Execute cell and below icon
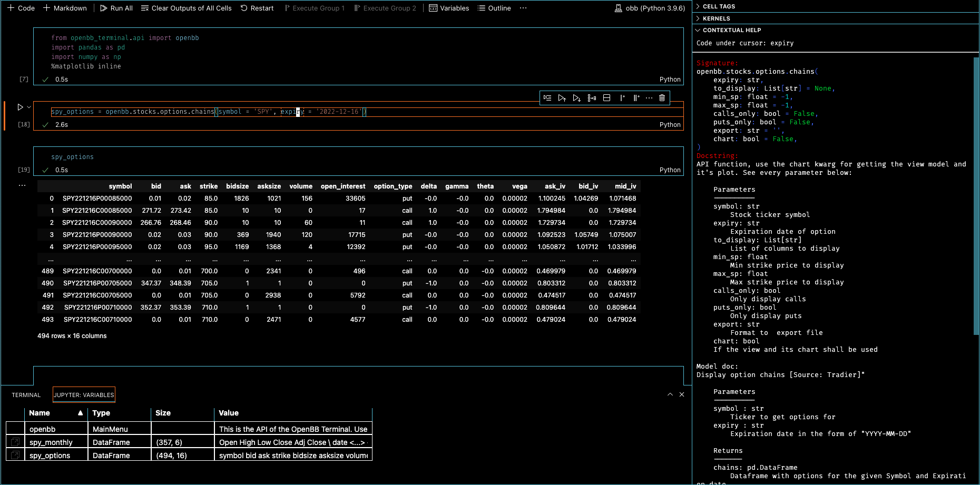The width and height of the screenshot is (980, 485). 577,98
